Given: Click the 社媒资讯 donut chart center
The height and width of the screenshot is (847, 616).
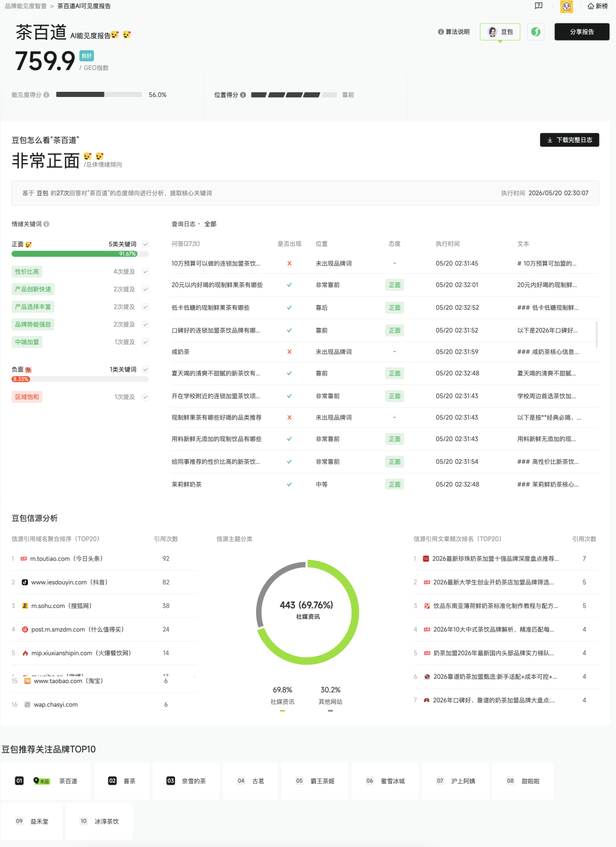Looking at the screenshot, I should click(307, 613).
